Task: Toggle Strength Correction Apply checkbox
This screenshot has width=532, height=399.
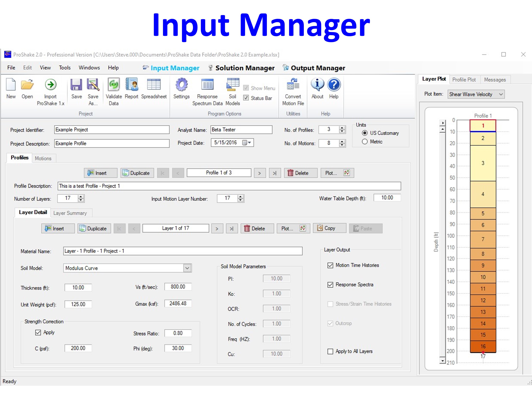Action: pyautogui.click(x=38, y=333)
